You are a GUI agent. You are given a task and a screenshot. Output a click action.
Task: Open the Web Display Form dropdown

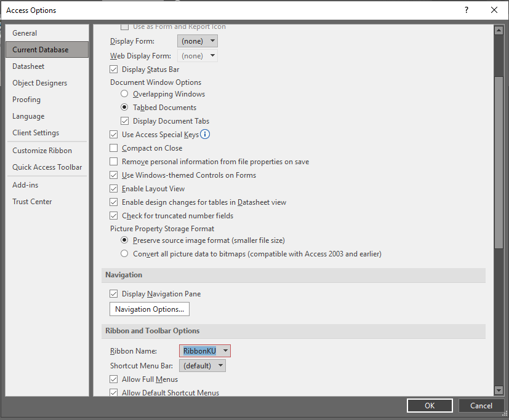[x=198, y=56]
